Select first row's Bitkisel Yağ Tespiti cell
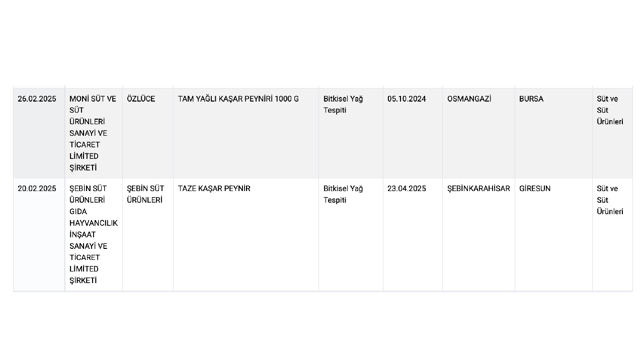Screen dimensions: 644x362 [x=351, y=133]
